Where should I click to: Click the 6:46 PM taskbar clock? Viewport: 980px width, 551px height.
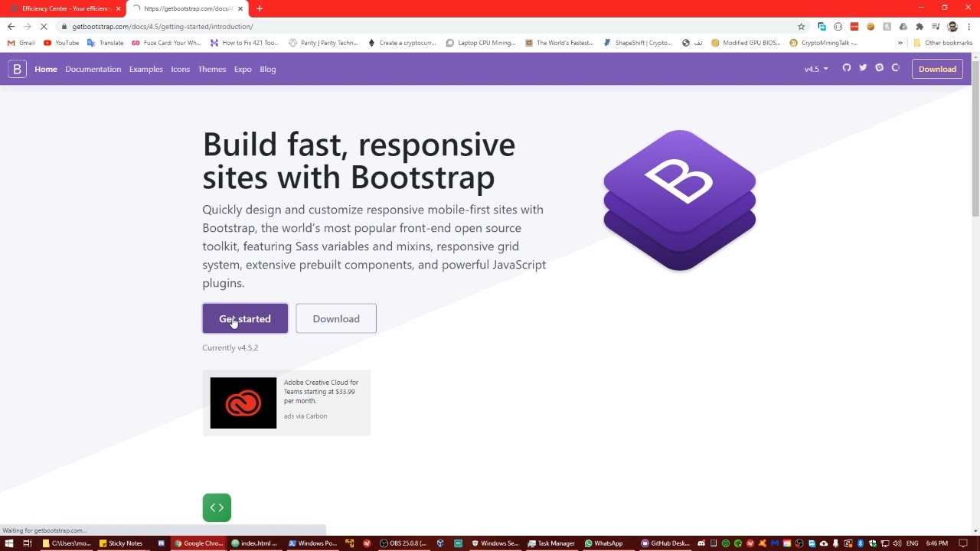(x=937, y=543)
